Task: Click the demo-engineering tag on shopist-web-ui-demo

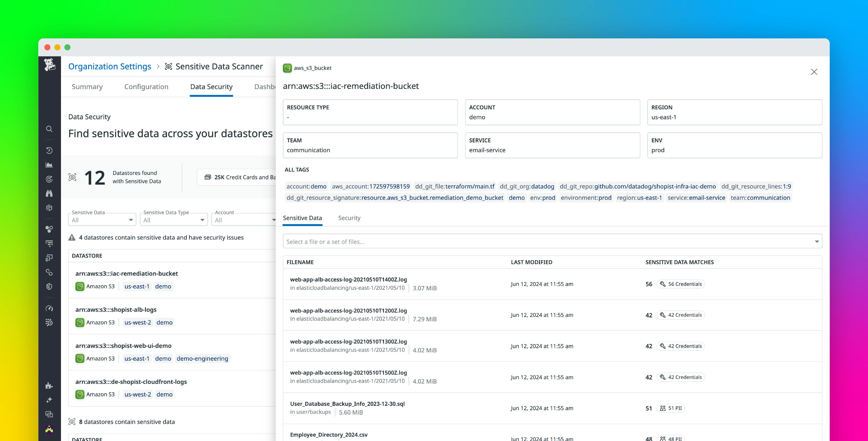Action: 203,358
